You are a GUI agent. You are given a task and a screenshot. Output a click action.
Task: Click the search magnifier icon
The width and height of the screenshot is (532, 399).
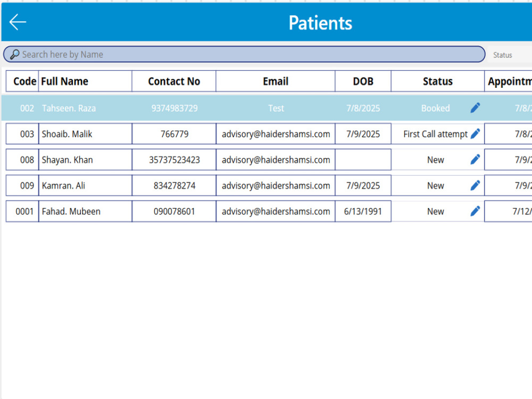14,54
